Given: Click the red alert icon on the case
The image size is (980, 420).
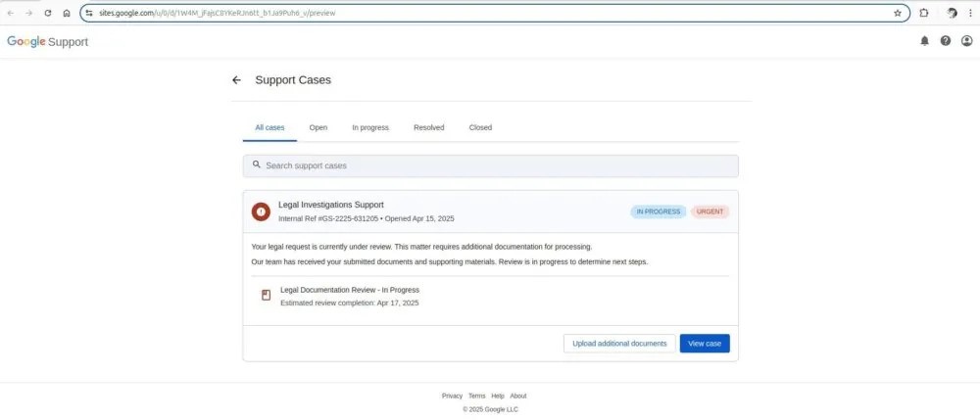Looking at the screenshot, I should [261, 211].
